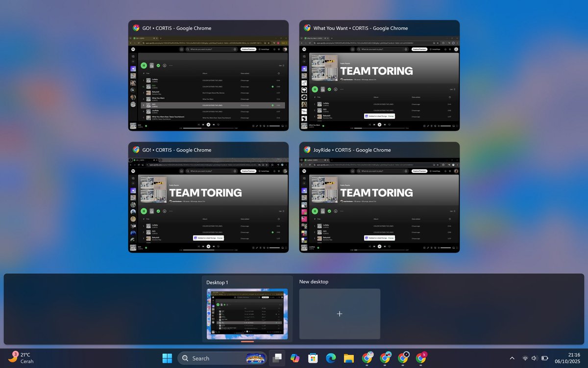This screenshot has height=368, width=588.
Task: Expand the hidden system tray icons chevron
Action: 512,358
